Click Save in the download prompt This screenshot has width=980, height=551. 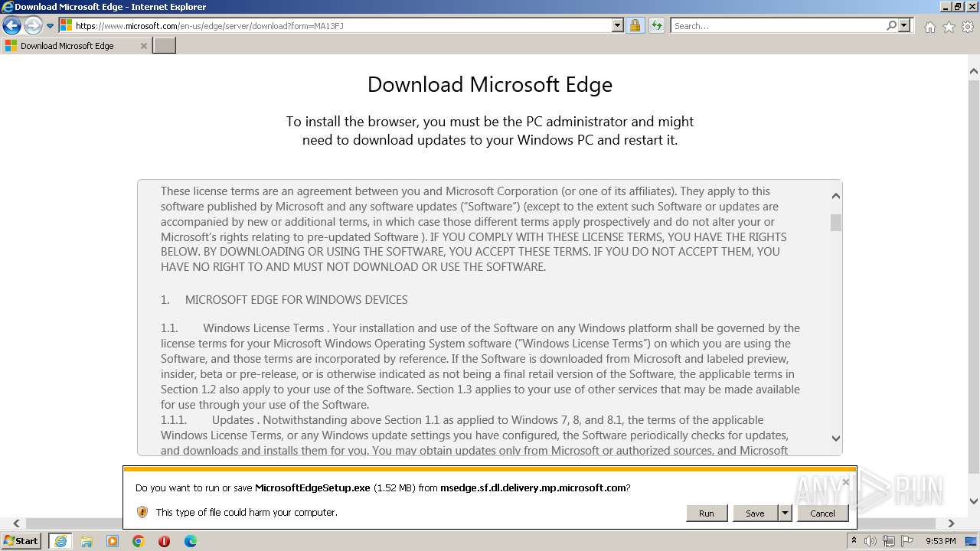[x=755, y=514]
